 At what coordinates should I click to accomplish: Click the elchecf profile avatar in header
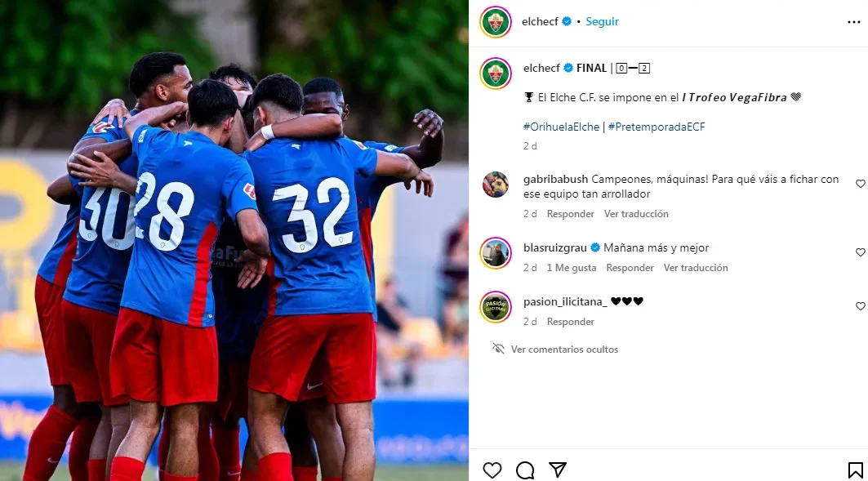click(x=496, y=21)
